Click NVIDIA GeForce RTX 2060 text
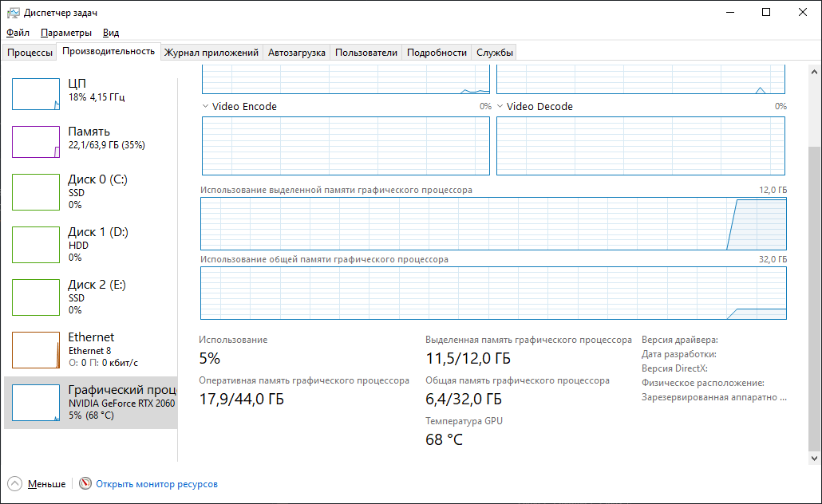 121,404
